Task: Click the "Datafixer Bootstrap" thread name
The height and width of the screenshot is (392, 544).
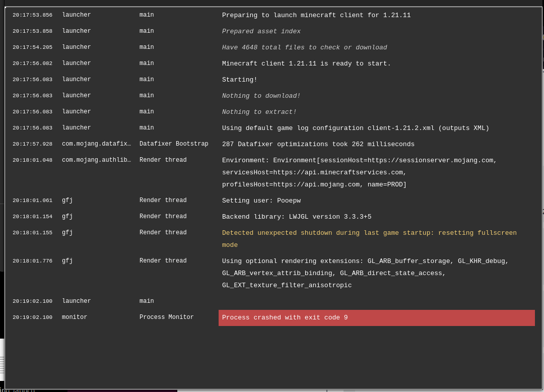Action: [174, 144]
